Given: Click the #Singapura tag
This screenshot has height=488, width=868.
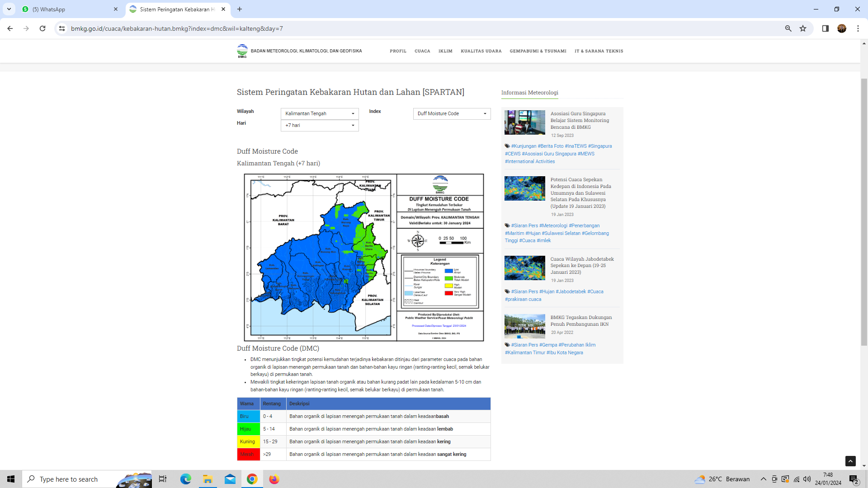Looking at the screenshot, I should click(x=600, y=146).
